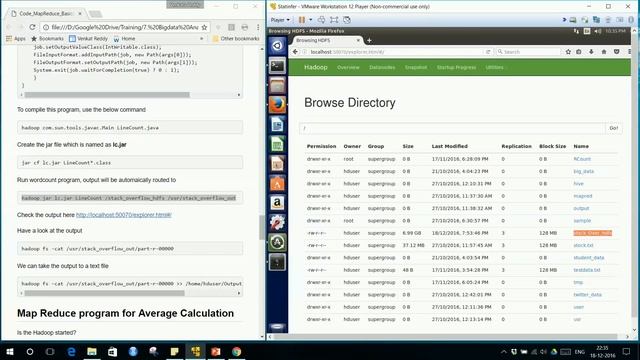
Task: Click the Go! button
Action: (x=613, y=128)
